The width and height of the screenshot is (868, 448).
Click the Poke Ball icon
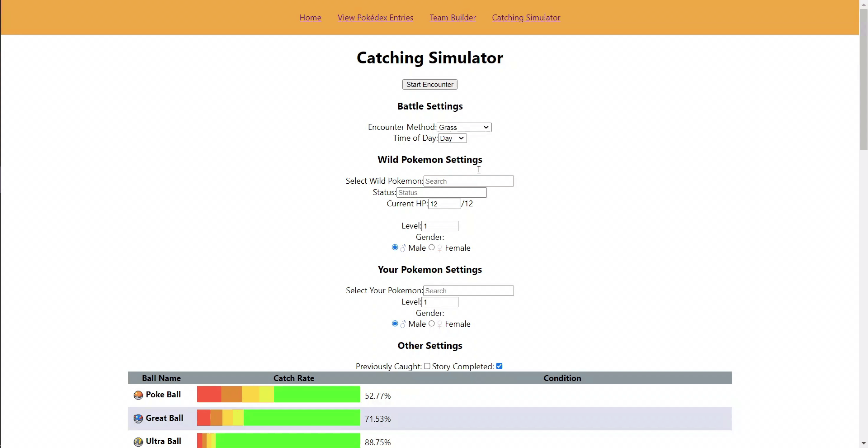pyautogui.click(x=137, y=394)
